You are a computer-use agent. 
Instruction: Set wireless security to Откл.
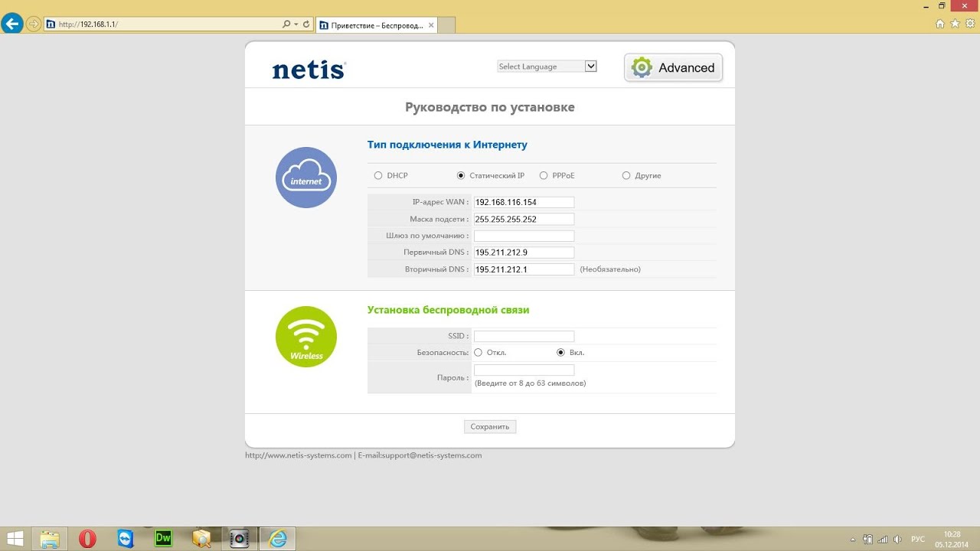pyautogui.click(x=479, y=352)
